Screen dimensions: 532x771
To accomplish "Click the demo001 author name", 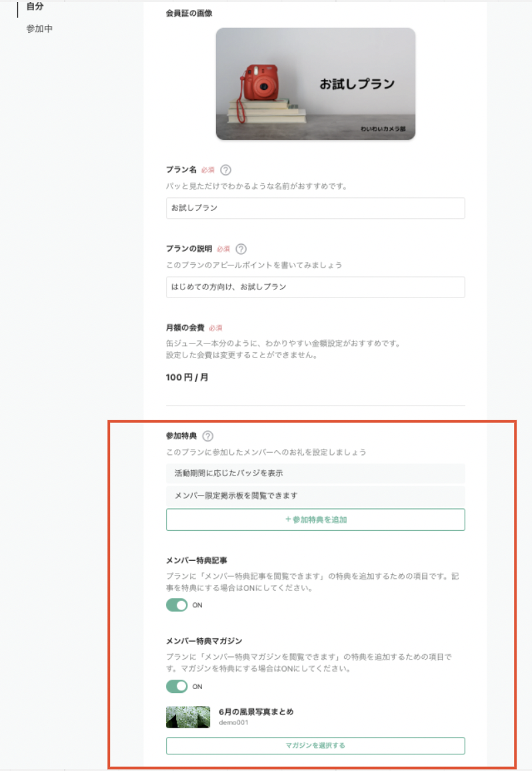I will (x=233, y=722).
